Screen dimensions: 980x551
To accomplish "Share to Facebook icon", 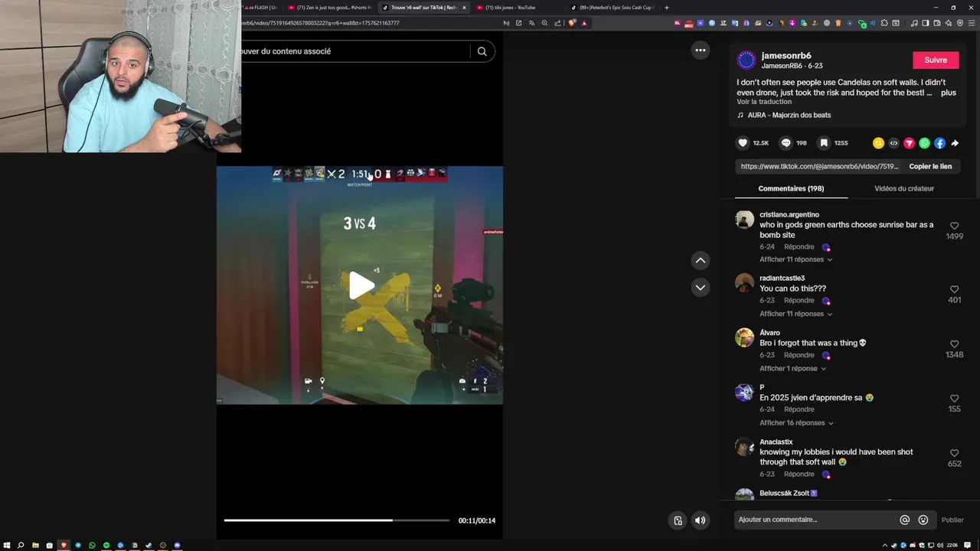I will pos(939,143).
